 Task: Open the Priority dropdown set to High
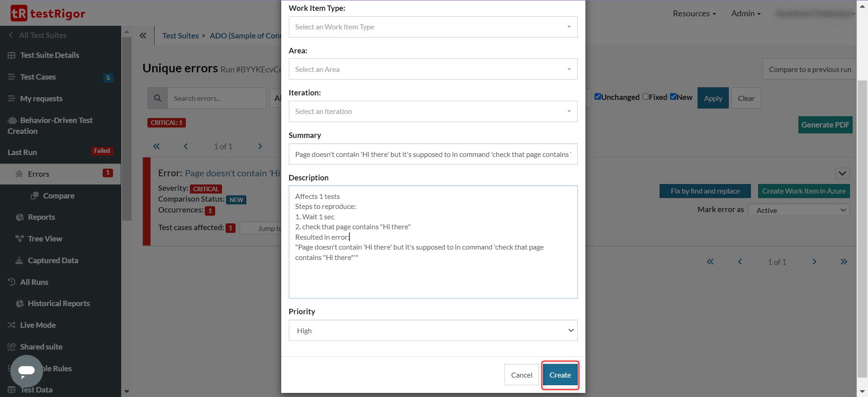click(433, 331)
